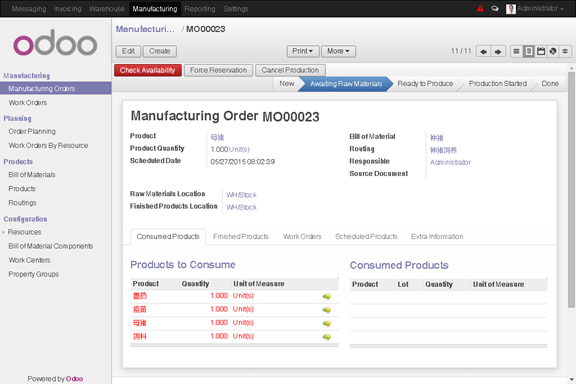
Task: Open the Bill of Material 种猪 link
Action: (436, 138)
